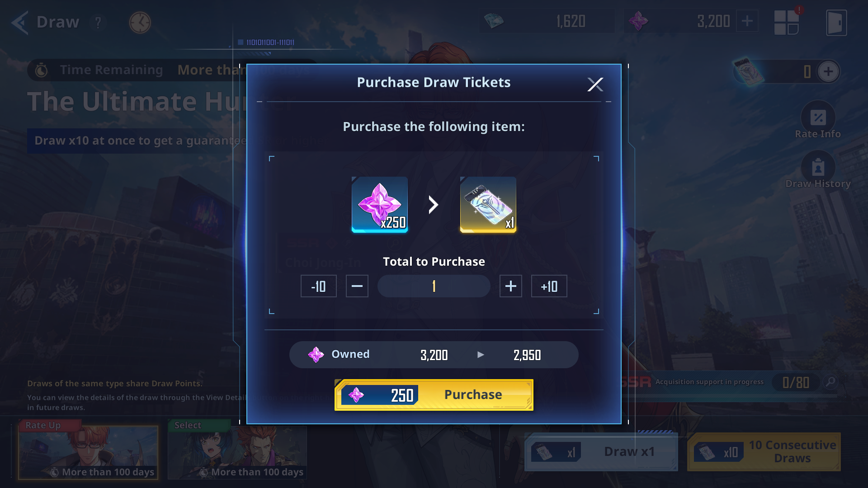Select the Select banner thumbnail
Screen dimensions: 868x488
pos(237,452)
